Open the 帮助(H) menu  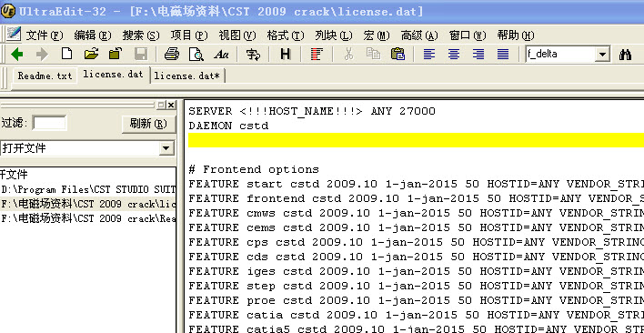516,35
